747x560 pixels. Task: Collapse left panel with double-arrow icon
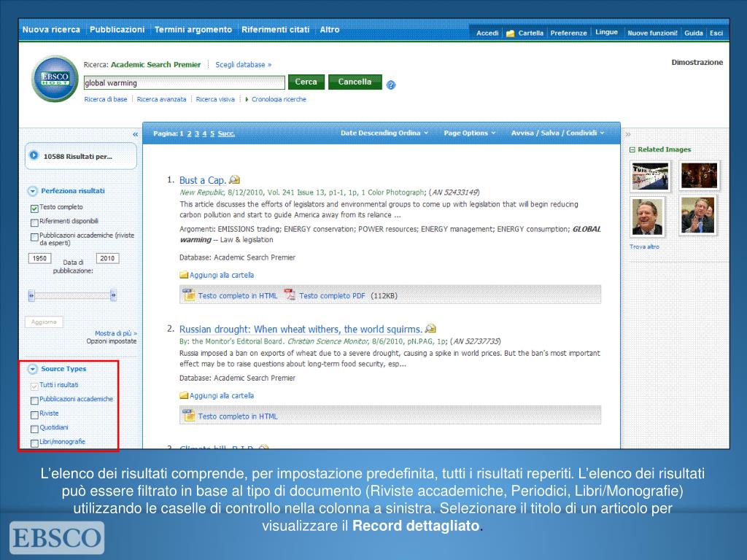135,134
